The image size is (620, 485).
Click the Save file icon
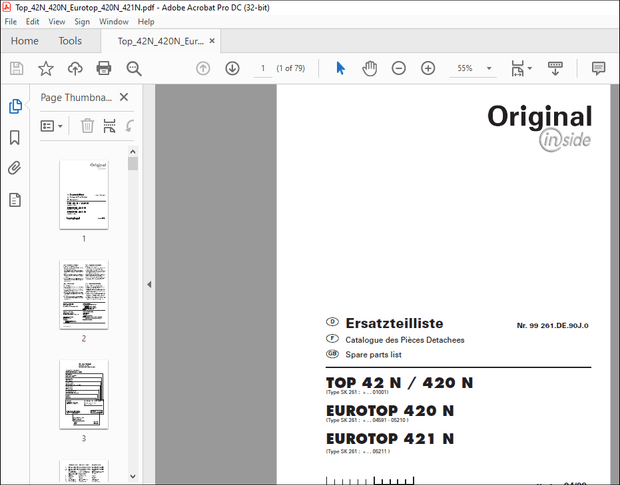16,68
